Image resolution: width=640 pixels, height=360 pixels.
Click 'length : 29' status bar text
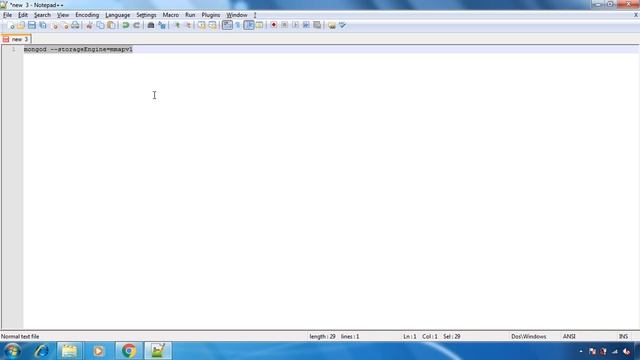(x=322, y=337)
